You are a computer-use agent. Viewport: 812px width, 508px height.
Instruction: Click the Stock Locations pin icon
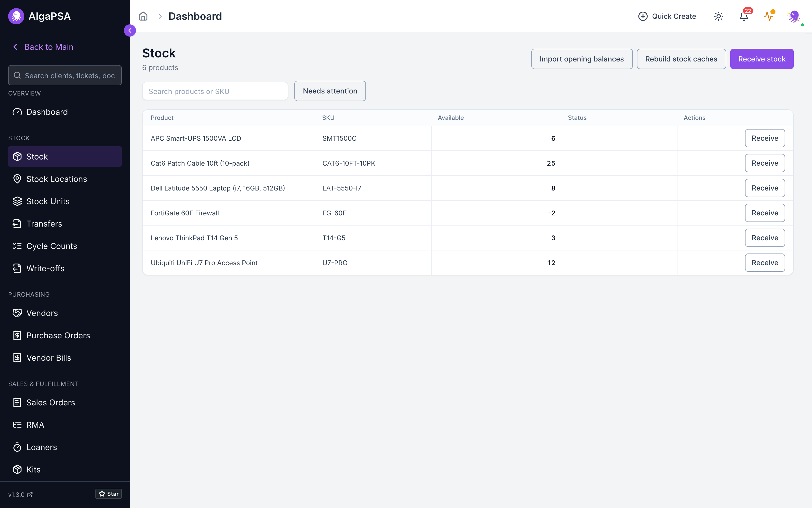click(x=17, y=179)
